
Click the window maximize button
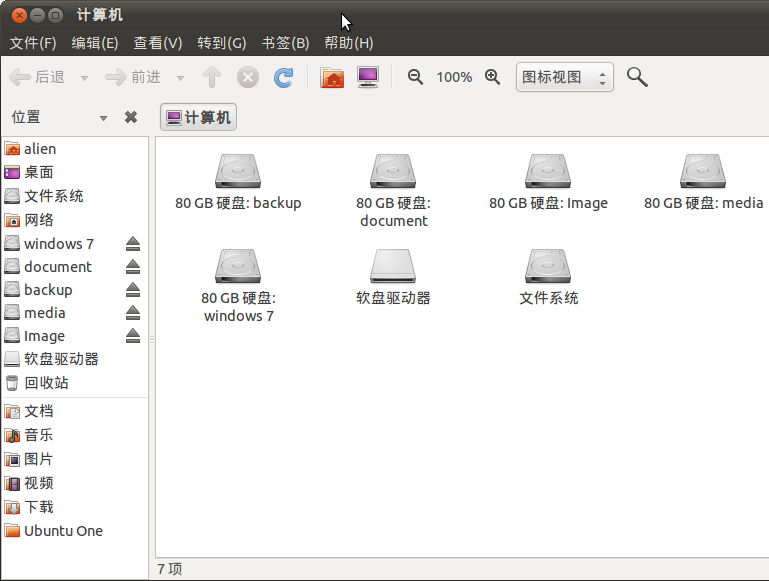(x=55, y=16)
